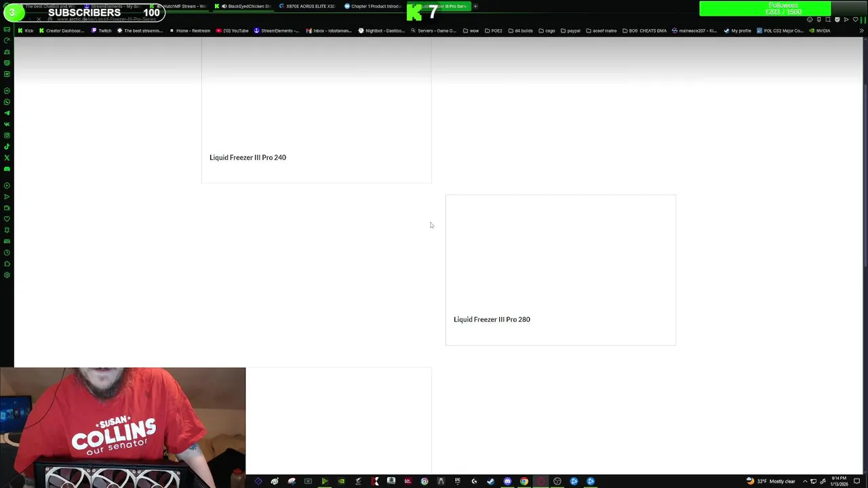Expand the POE2 bookmark folder
868x488 pixels.
[493, 30]
